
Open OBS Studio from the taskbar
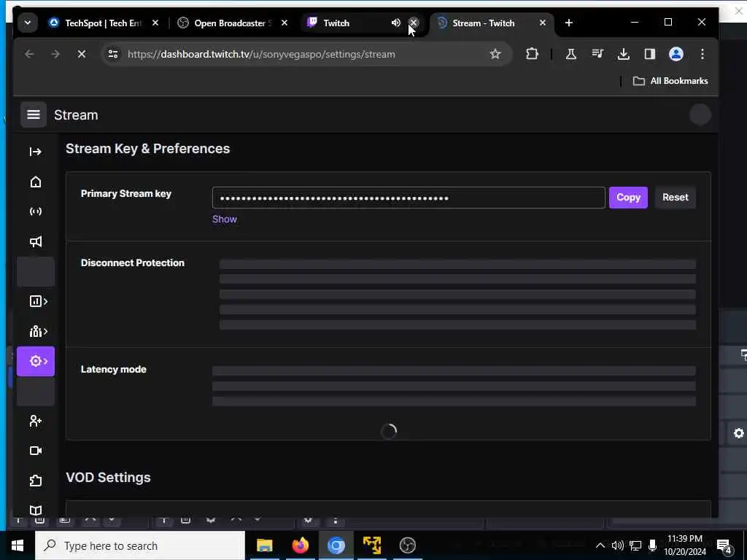pos(407,545)
